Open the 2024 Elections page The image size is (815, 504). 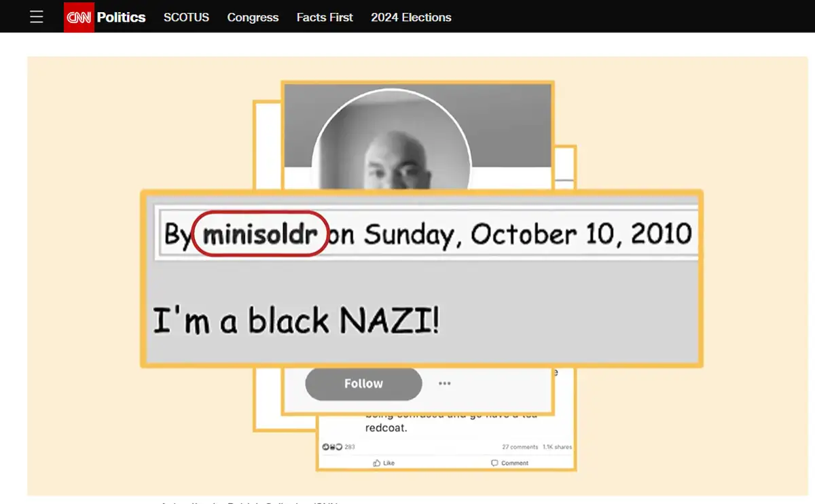pyautogui.click(x=411, y=17)
